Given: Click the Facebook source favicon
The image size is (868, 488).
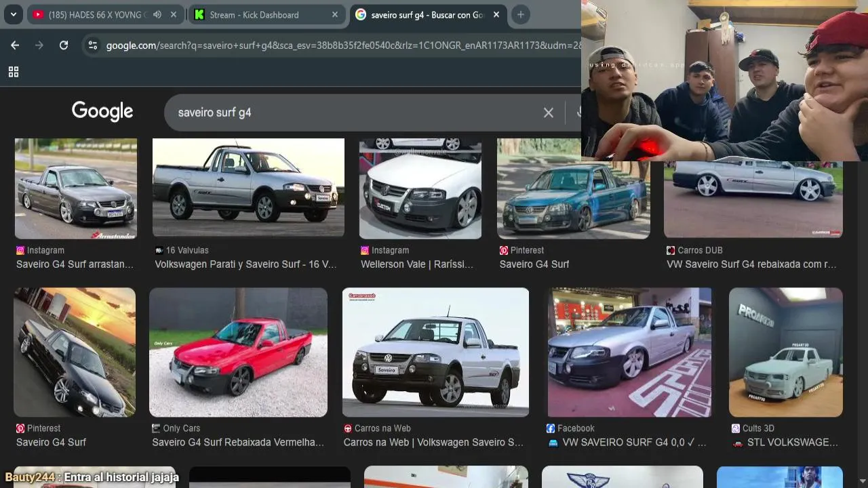Looking at the screenshot, I should (551, 428).
